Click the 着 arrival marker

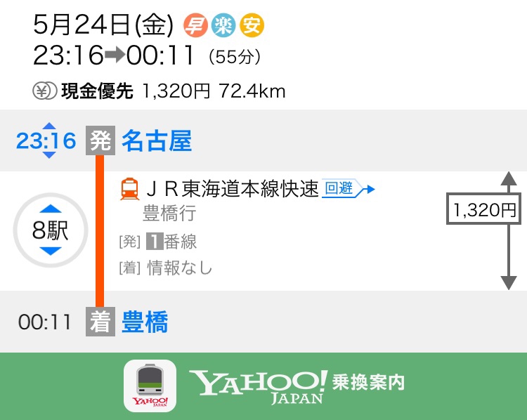pyautogui.click(x=100, y=322)
